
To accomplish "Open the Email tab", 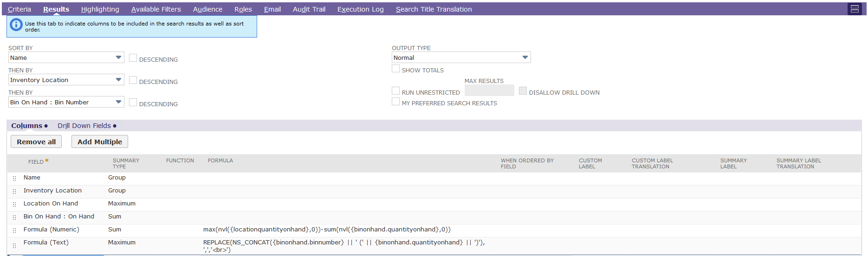I will pos(272,9).
